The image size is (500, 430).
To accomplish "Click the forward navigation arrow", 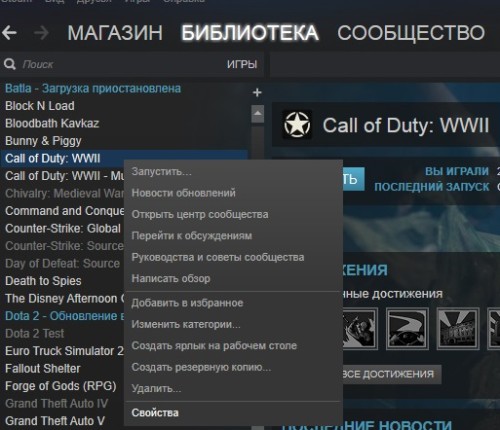I will 41,33.
